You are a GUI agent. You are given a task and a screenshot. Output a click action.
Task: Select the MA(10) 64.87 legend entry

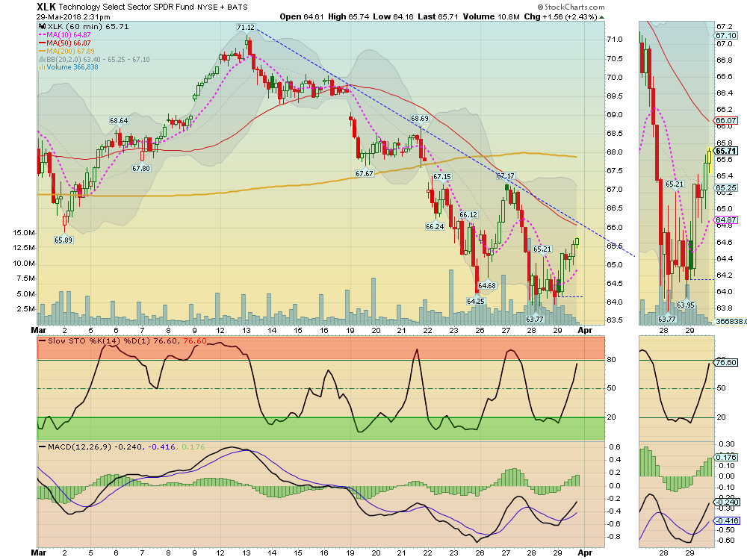pos(69,35)
